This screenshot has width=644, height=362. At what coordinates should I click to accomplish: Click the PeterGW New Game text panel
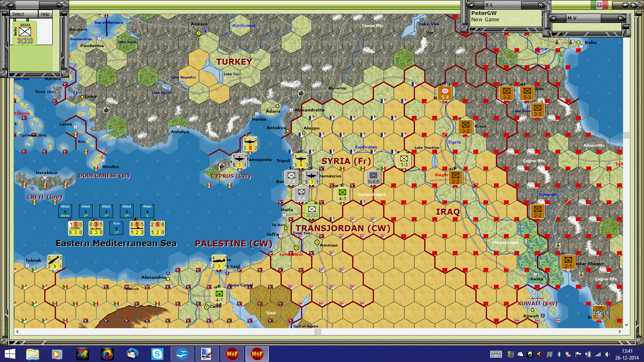coord(506,18)
